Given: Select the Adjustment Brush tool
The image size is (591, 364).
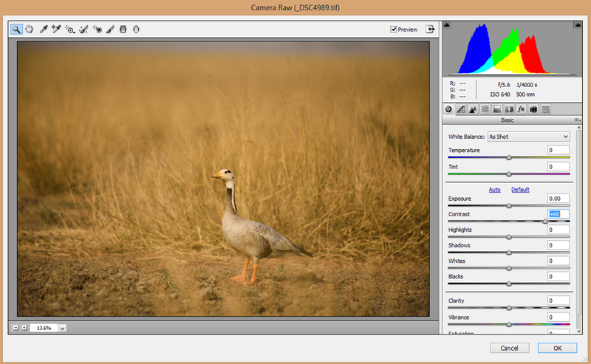Looking at the screenshot, I should click(x=109, y=30).
